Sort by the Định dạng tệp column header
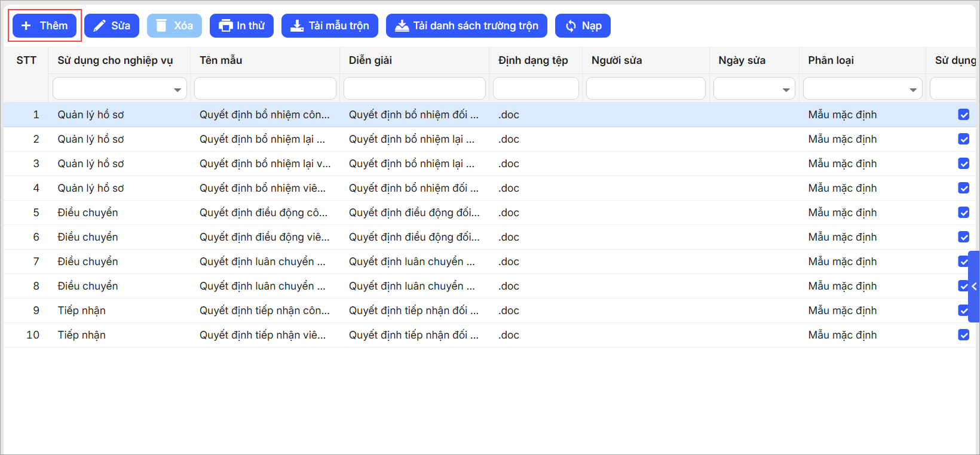 [533, 60]
